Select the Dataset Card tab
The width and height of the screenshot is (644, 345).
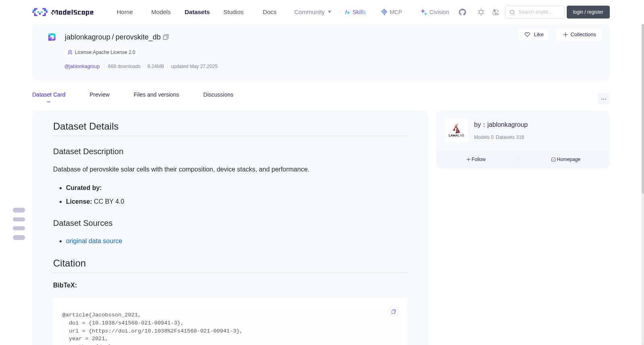pyautogui.click(x=49, y=95)
